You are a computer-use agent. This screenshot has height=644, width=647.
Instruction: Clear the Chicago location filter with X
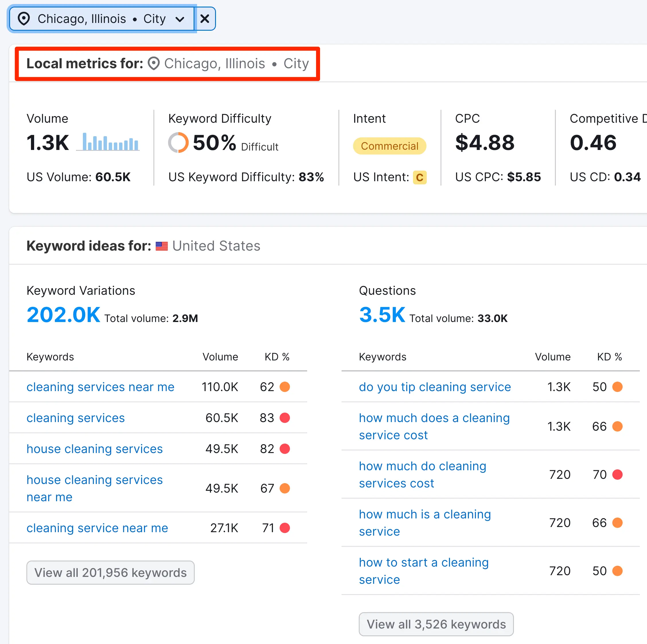click(204, 19)
